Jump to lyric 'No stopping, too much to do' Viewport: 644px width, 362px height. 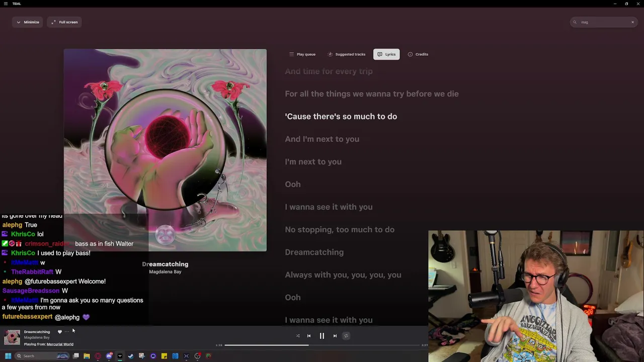click(x=340, y=230)
